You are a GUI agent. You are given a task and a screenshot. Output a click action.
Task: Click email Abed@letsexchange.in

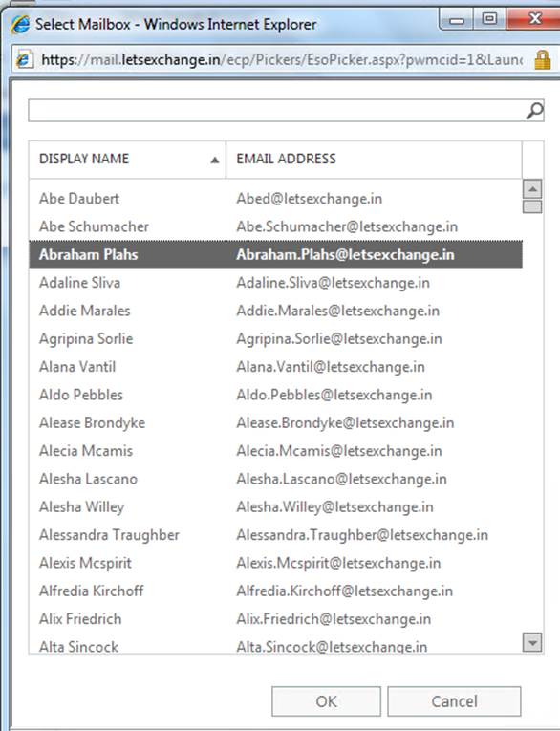[x=309, y=199]
